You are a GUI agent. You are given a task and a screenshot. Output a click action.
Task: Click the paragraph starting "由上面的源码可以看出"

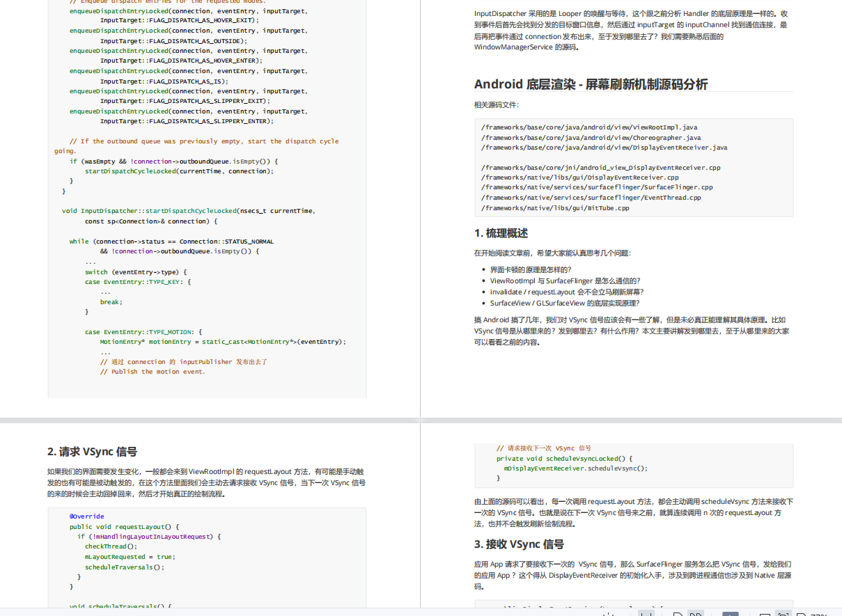click(633, 512)
